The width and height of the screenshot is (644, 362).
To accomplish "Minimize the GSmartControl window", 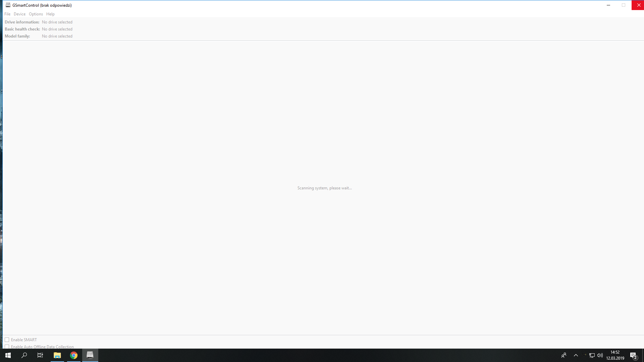I will click(608, 5).
